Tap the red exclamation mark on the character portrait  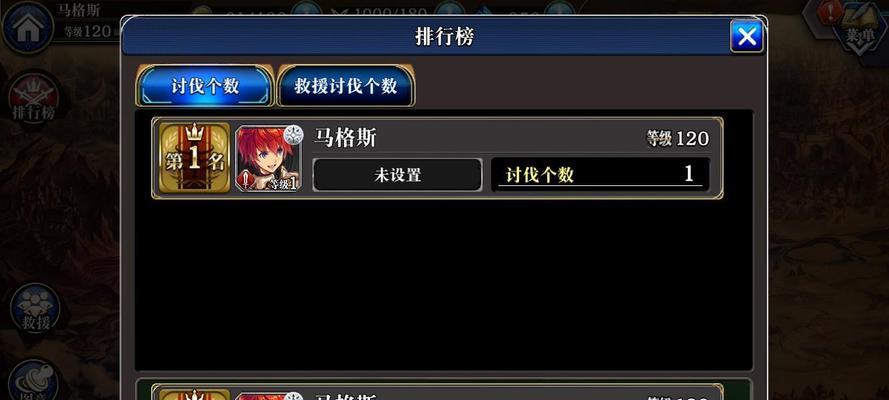(245, 180)
